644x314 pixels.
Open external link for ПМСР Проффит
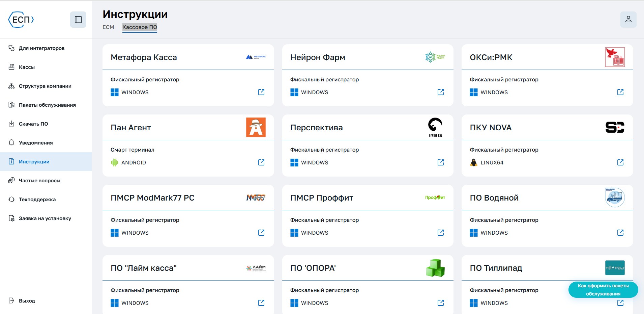pyautogui.click(x=441, y=233)
